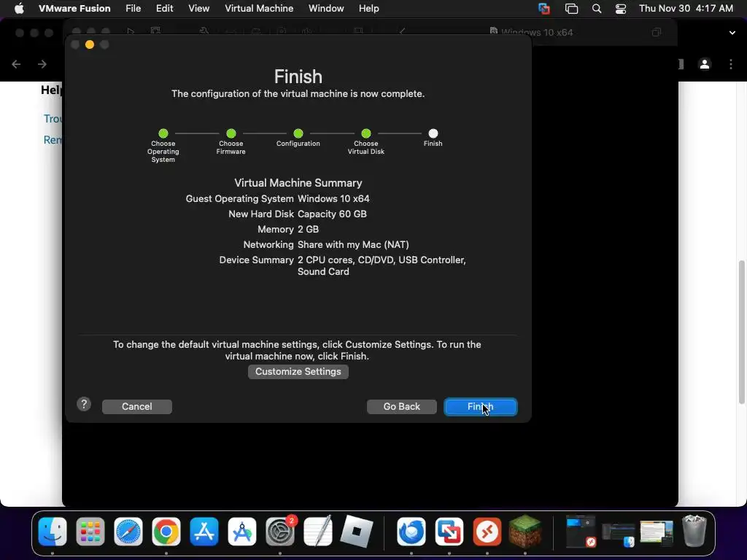Restore the rightmost minimized window in Dock
Viewport: 747px width, 560px height.
click(x=657, y=532)
